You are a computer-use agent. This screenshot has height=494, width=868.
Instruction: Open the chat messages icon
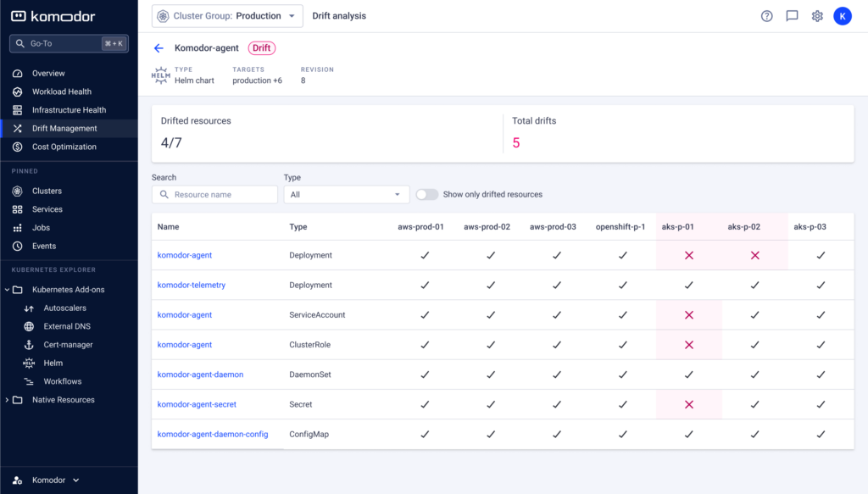click(793, 16)
